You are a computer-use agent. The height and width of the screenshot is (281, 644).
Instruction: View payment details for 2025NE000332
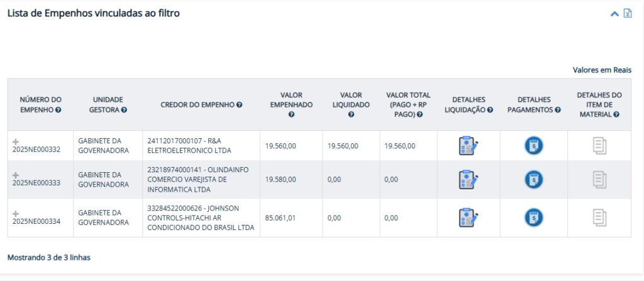point(534,146)
